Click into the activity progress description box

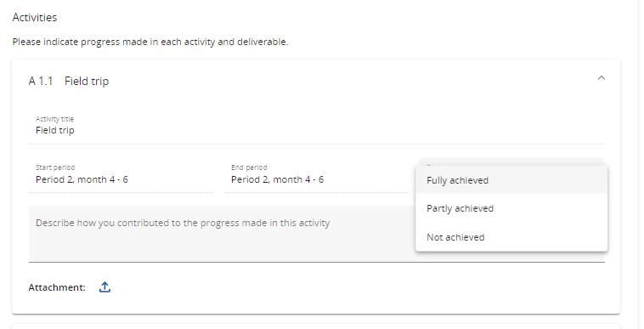(222, 233)
